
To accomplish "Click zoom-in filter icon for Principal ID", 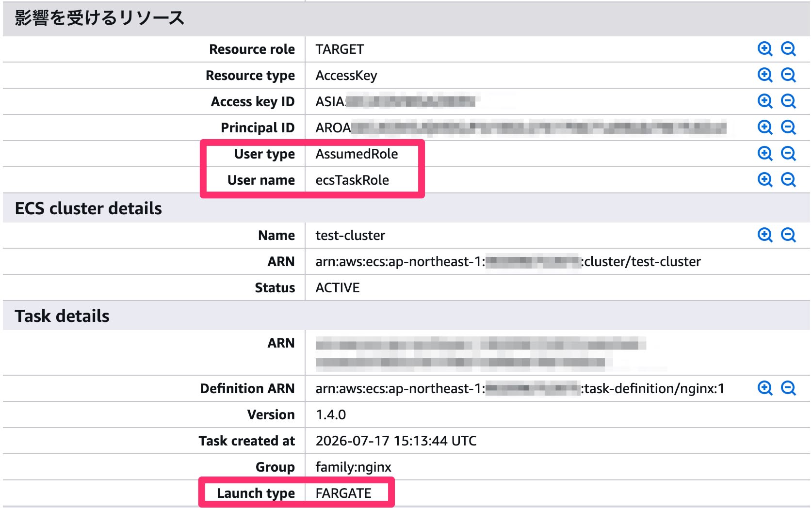I will tap(765, 127).
